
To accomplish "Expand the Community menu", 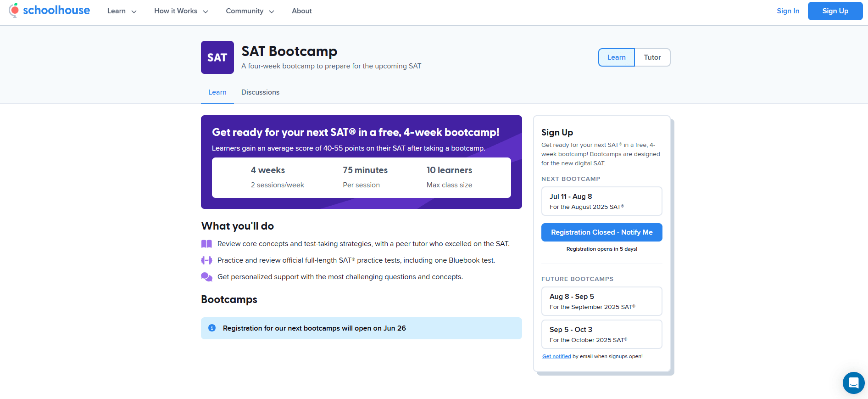I will coord(250,11).
